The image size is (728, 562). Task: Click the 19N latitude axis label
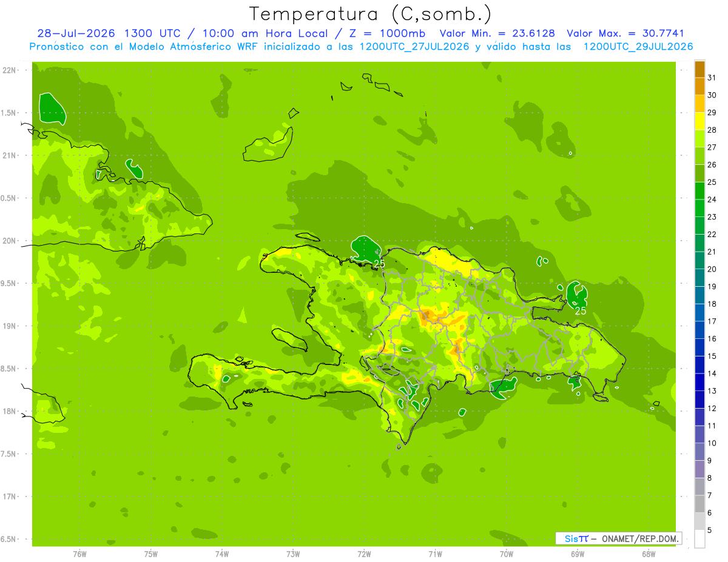pos(10,326)
